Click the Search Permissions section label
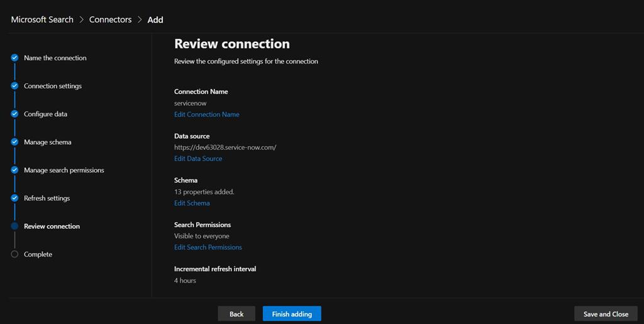The width and height of the screenshot is (644, 324). 203,225
